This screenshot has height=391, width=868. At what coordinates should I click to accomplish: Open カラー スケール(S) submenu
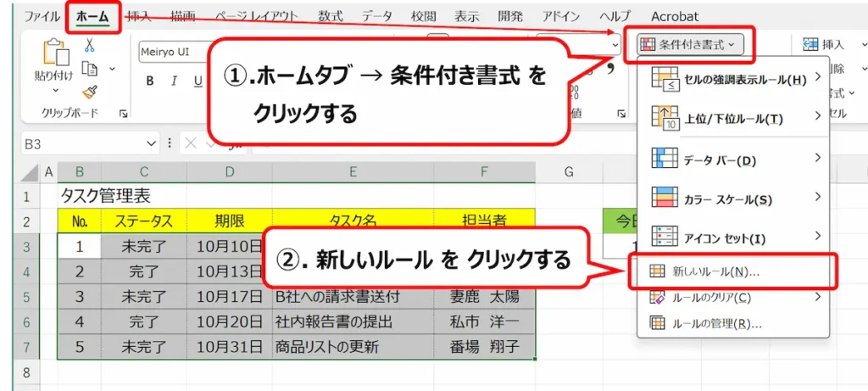pyautogui.click(x=733, y=198)
